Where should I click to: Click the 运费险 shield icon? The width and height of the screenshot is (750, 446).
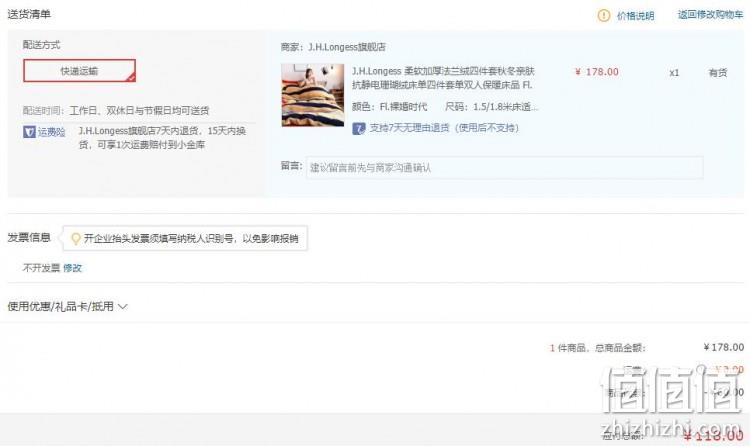click(29, 132)
